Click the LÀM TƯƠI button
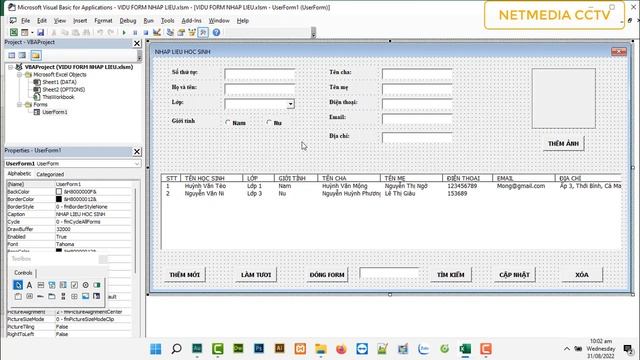 256,275
